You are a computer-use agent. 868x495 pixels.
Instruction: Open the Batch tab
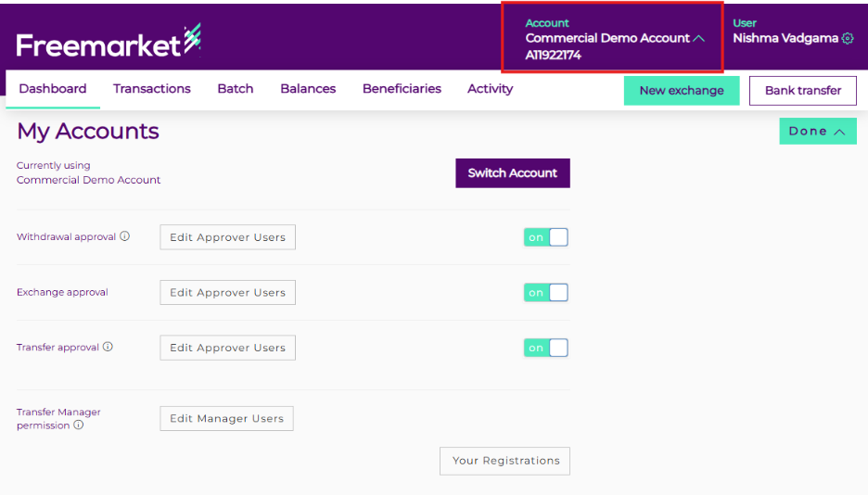coord(236,89)
